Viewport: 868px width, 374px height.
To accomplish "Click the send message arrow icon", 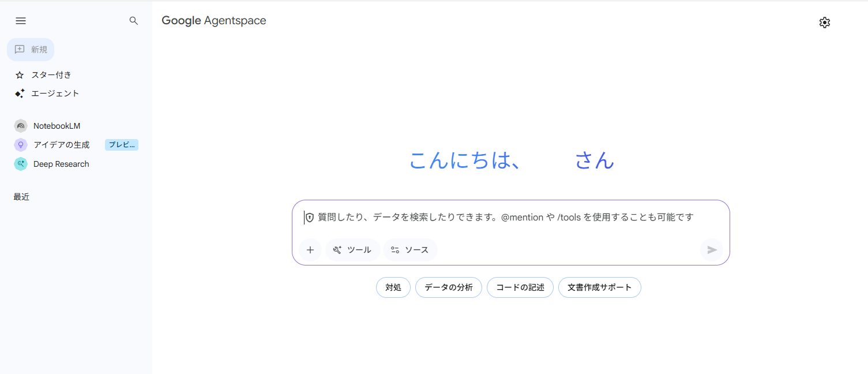I will point(711,250).
